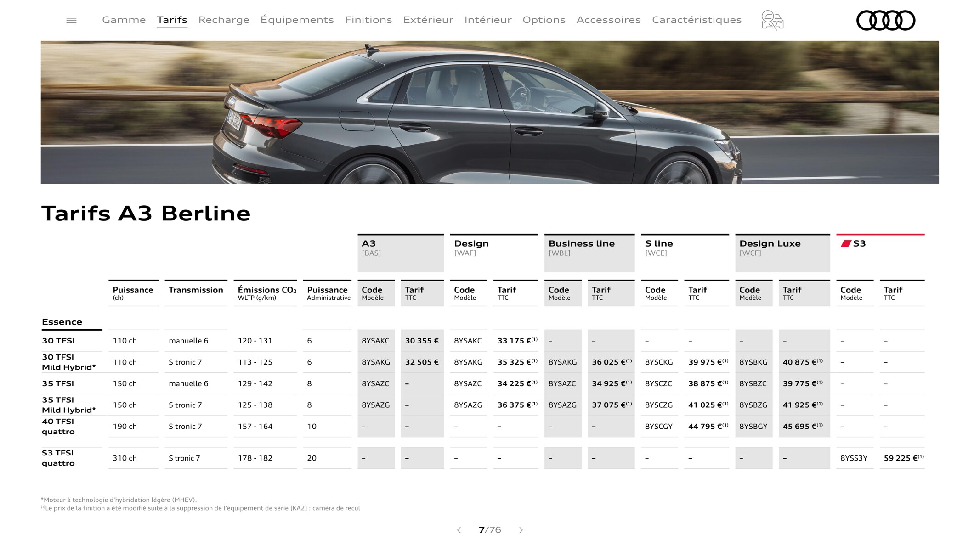The image size is (980, 551).
Task: Click the 35 TFSI Mild Hybrid row label
Action: click(69, 405)
